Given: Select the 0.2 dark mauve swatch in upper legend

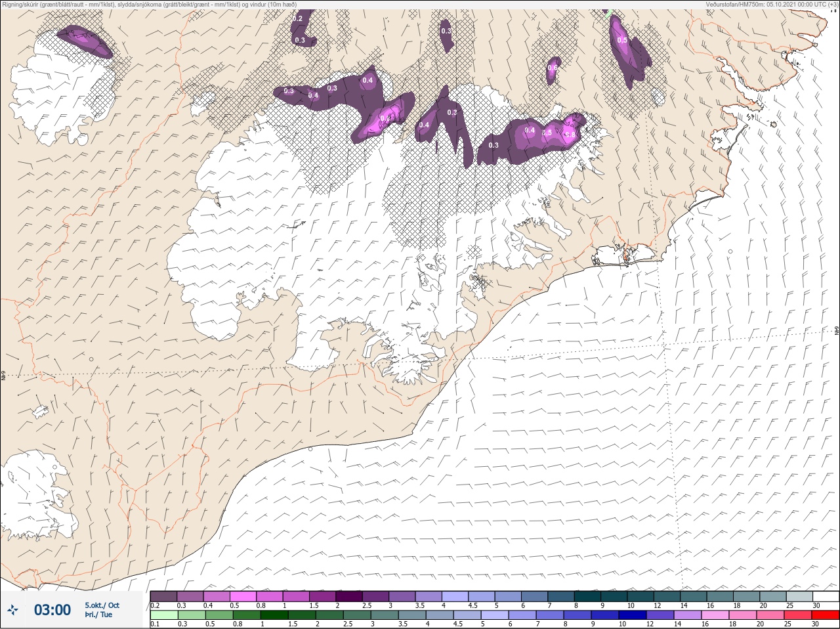Looking at the screenshot, I should pyautogui.click(x=163, y=596).
